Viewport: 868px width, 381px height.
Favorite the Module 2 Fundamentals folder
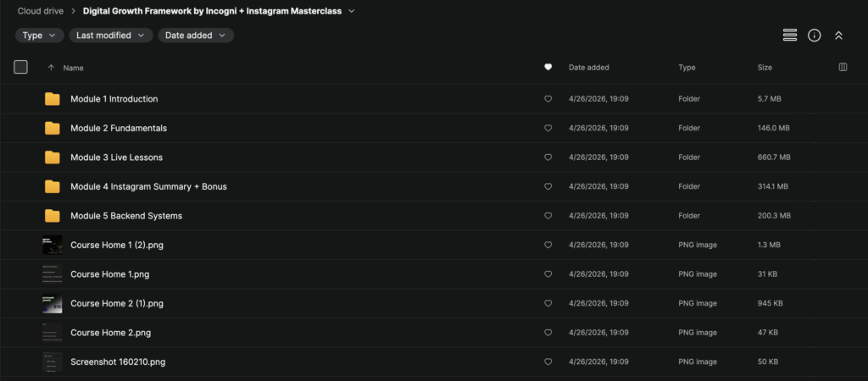click(x=548, y=129)
